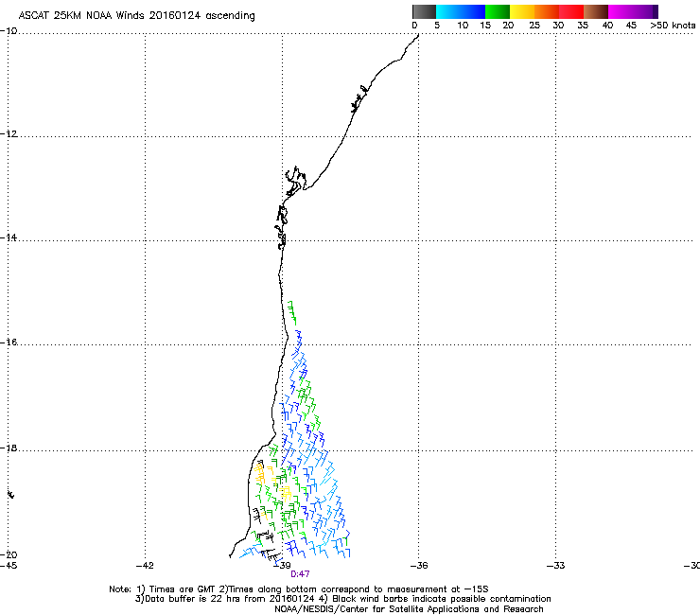Click the -33 longitude axis label

tap(556, 566)
